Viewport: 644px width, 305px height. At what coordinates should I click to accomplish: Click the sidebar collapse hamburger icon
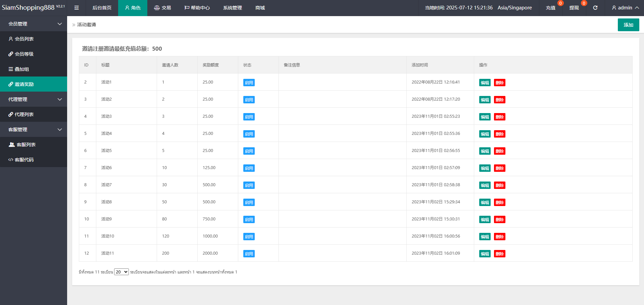(x=77, y=8)
